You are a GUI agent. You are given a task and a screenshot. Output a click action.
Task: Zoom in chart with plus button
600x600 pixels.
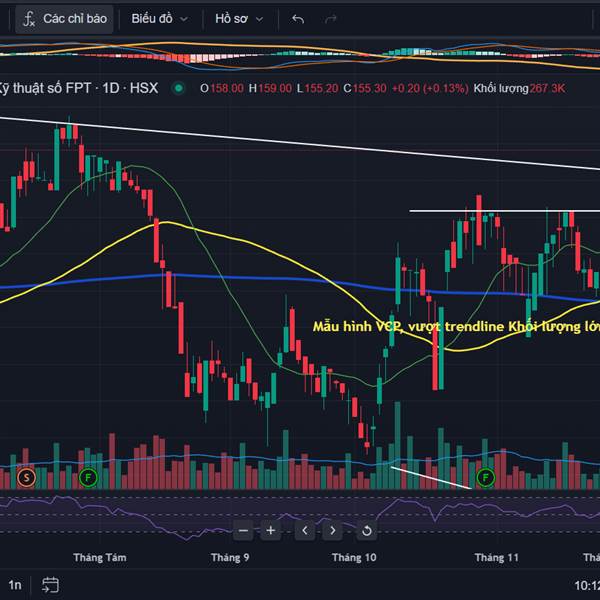click(271, 530)
